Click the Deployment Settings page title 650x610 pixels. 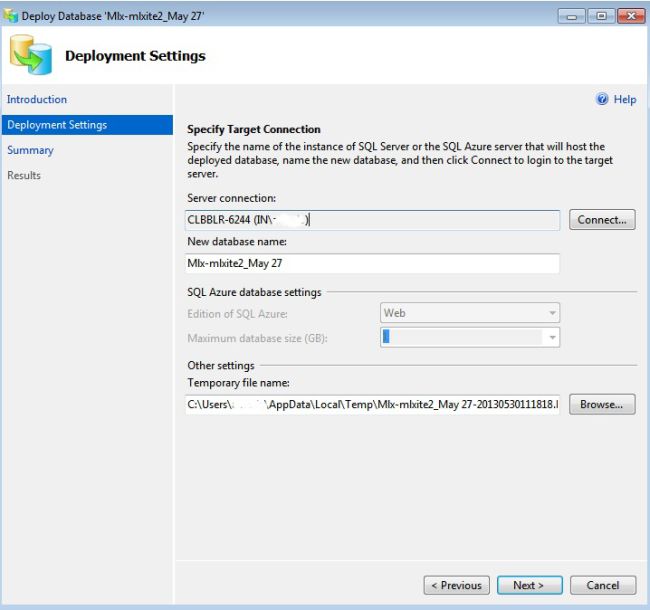(135, 56)
